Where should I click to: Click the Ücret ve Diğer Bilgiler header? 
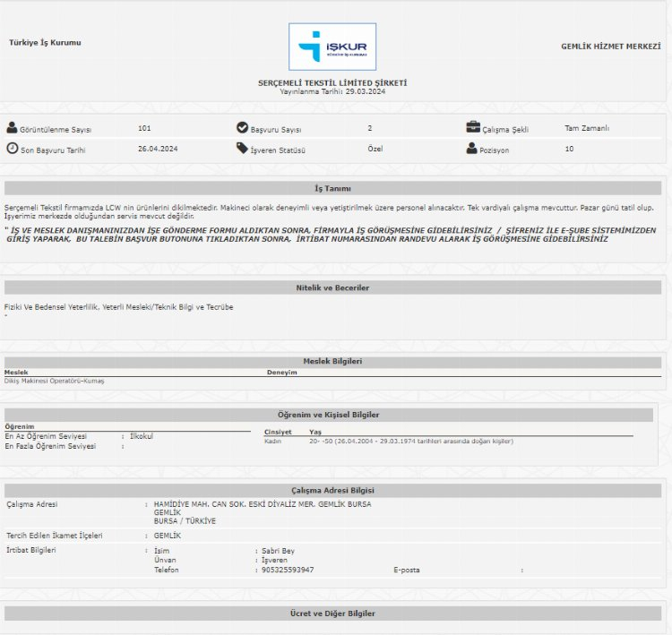[332, 614]
